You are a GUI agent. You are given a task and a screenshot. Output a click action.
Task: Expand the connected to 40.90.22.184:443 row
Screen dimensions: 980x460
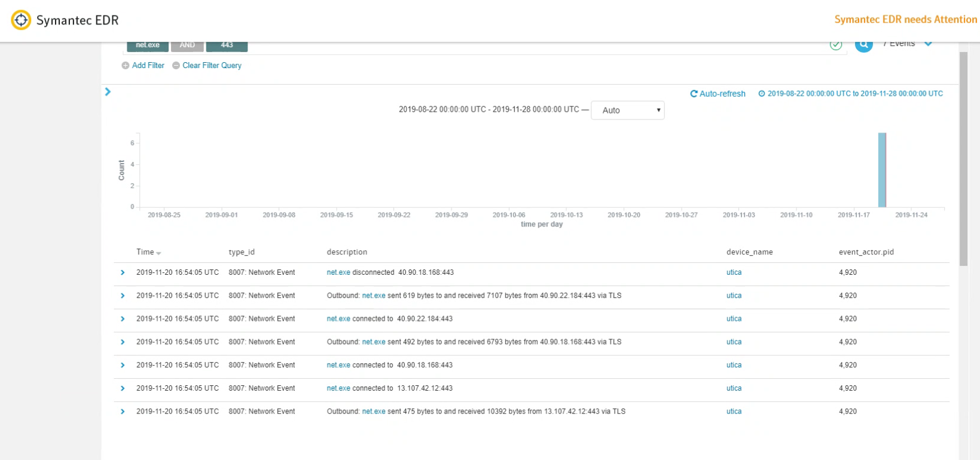(123, 319)
